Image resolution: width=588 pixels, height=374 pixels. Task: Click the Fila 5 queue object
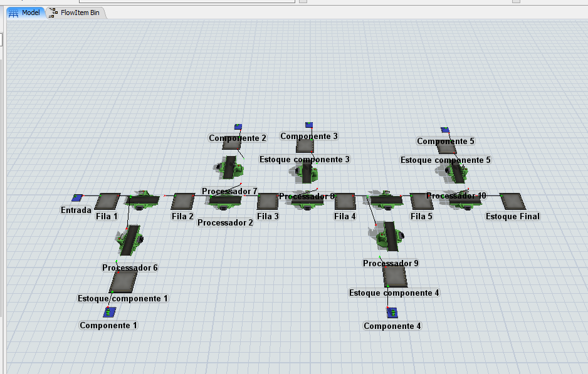[421, 201]
